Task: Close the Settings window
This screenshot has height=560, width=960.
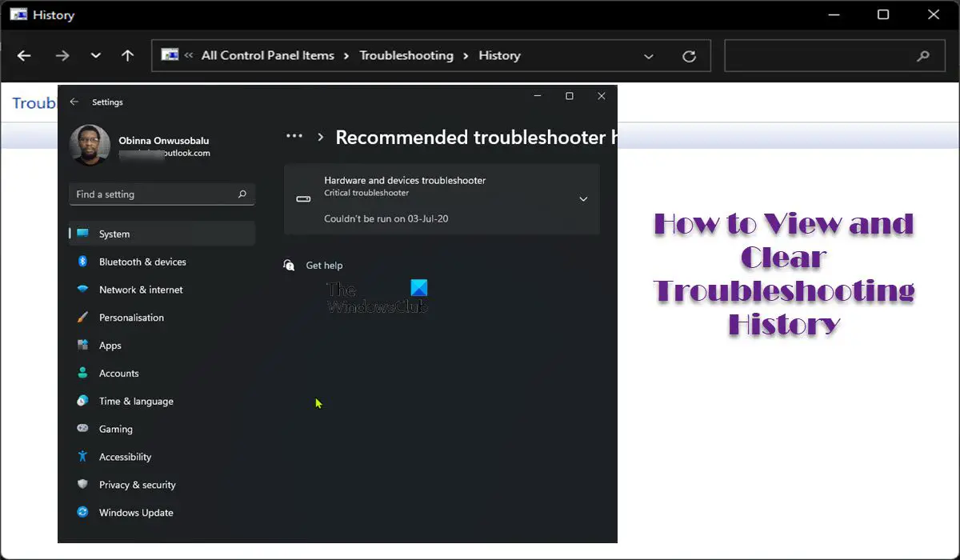Action: (x=602, y=96)
